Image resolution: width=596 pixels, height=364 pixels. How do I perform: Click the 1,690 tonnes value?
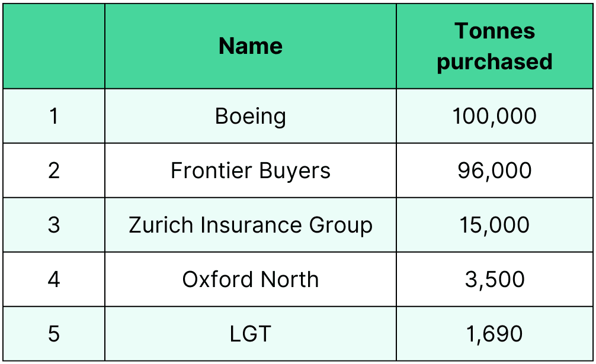[495, 334]
